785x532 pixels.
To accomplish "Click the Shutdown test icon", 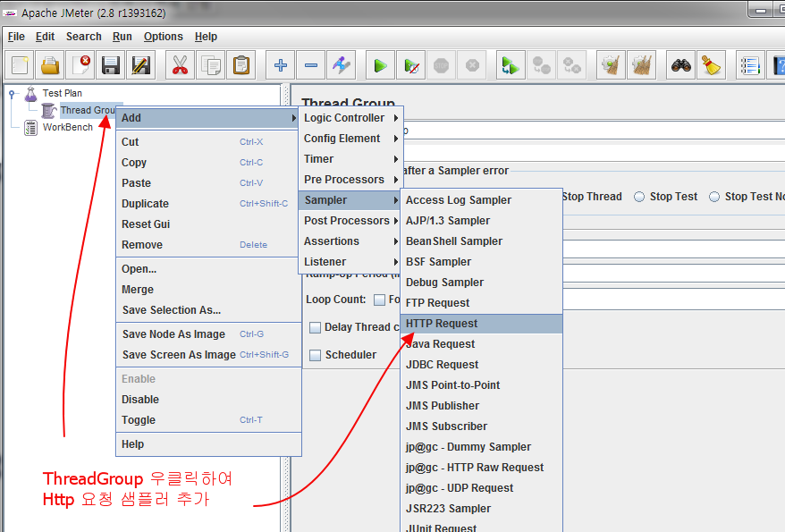I will pyautogui.click(x=471, y=65).
